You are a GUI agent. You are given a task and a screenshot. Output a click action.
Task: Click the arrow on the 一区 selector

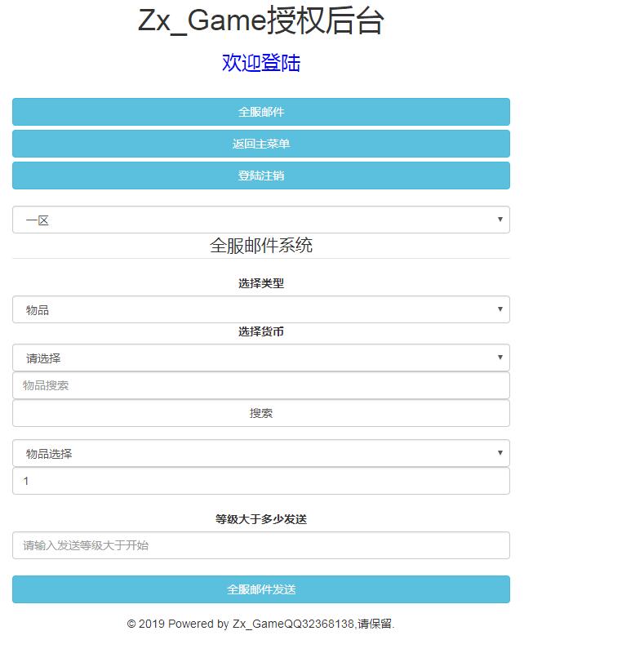[x=500, y=220]
